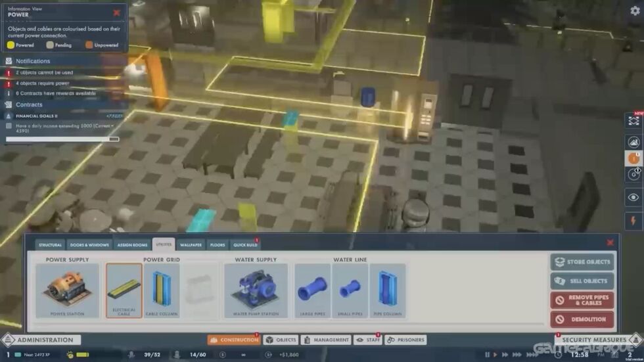Viewport: 644px width, 362px height.
Task: Select the Construction menu button
Action: coord(234,340)
